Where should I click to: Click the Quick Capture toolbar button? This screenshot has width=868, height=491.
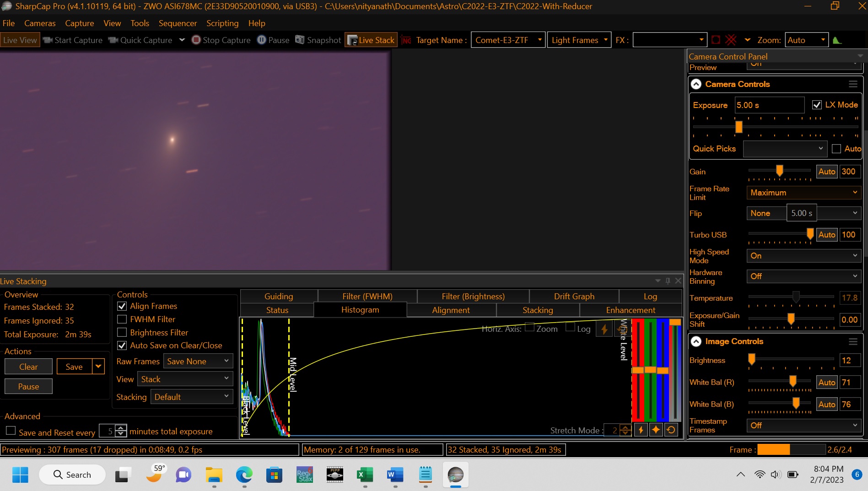click(141, 40)
